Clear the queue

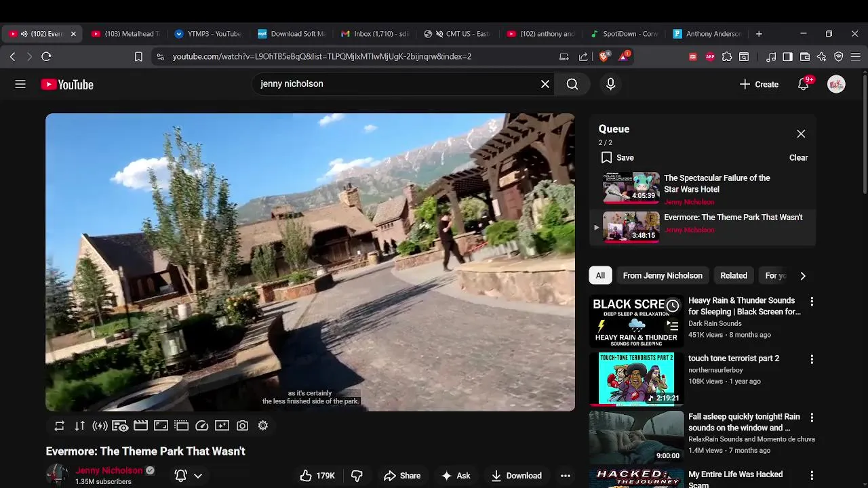pyautogui.click(x=798, y=157)
